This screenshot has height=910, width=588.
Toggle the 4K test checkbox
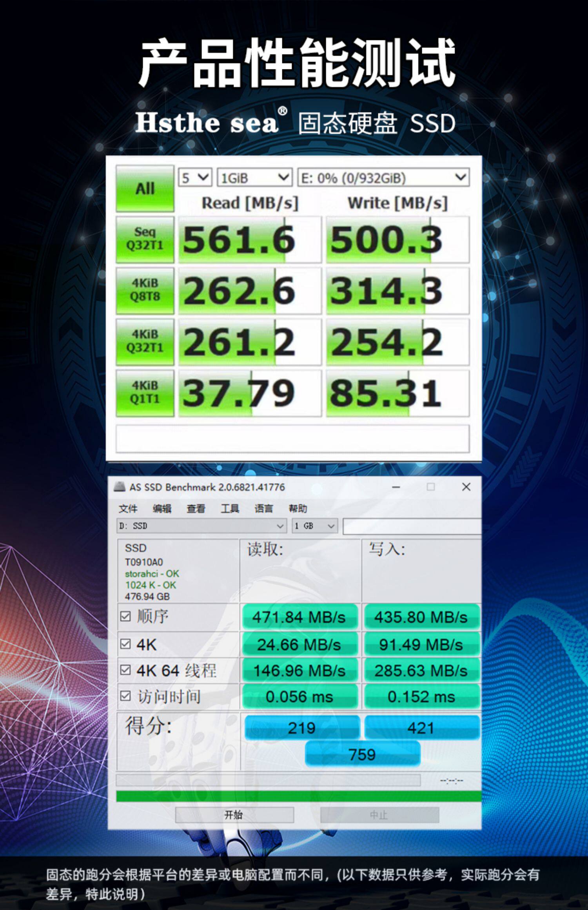pyautogui.click(x=125, y=644)
